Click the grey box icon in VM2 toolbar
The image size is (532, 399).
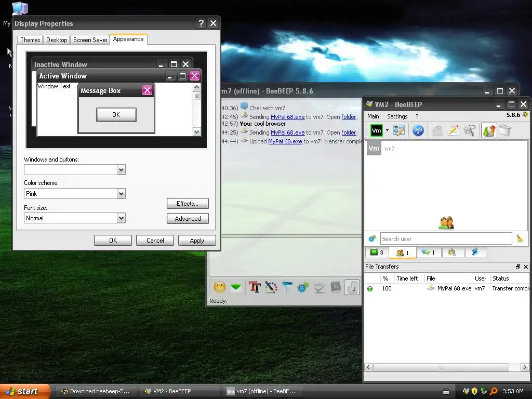[505, 130]
